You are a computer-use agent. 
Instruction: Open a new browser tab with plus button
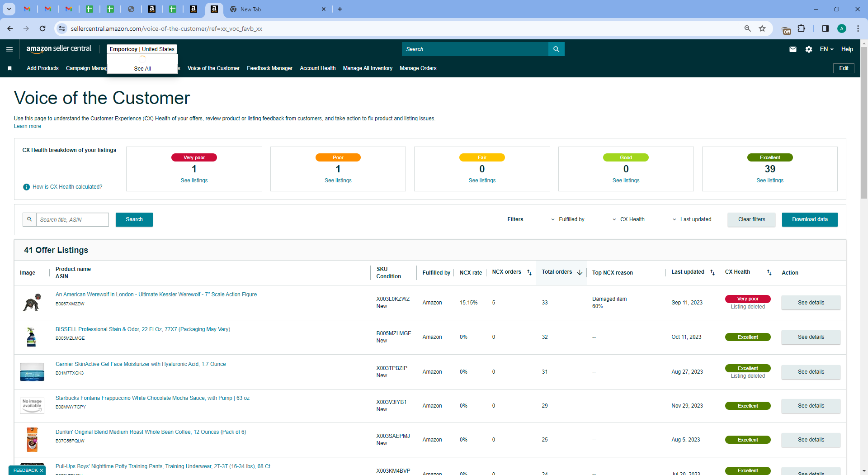coord(340,9)
